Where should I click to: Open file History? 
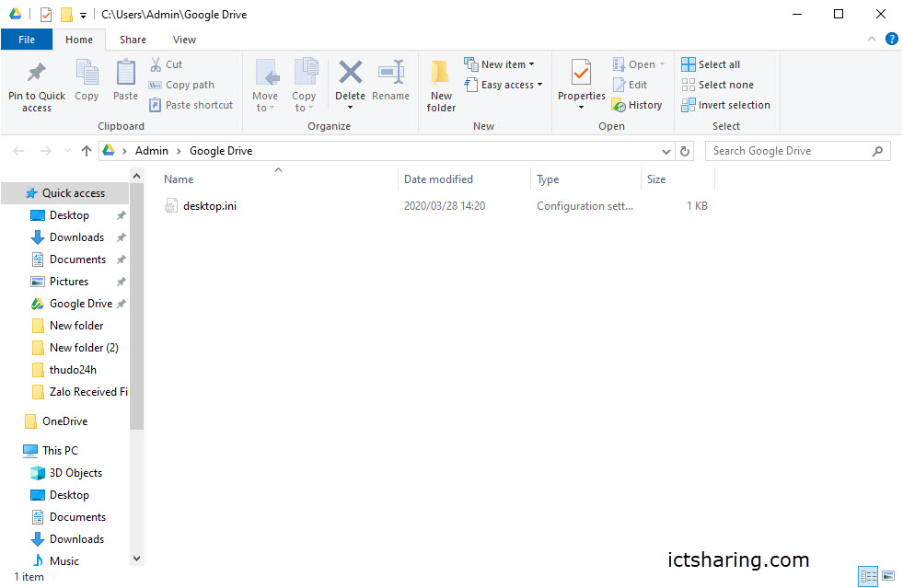(638, 105)
